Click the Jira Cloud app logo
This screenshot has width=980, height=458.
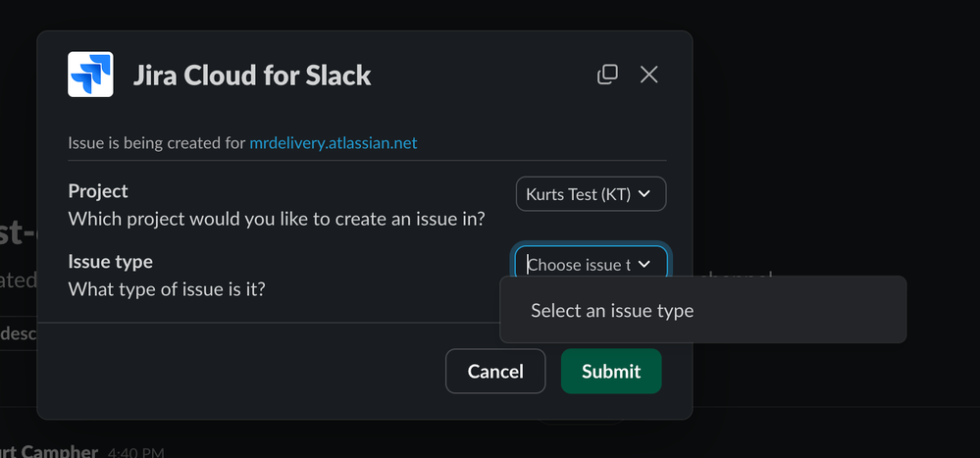(x=90, y=75)
